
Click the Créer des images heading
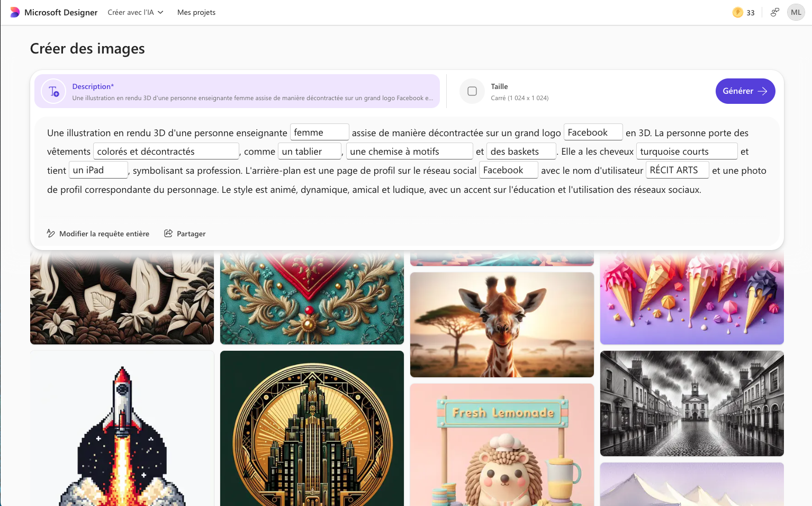pyautogui.click(x=87, y=48)
